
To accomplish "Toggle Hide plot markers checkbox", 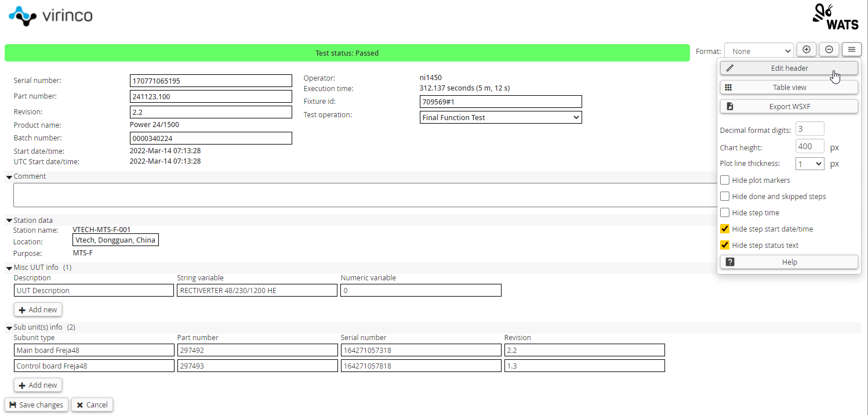I will pos(725,180).
